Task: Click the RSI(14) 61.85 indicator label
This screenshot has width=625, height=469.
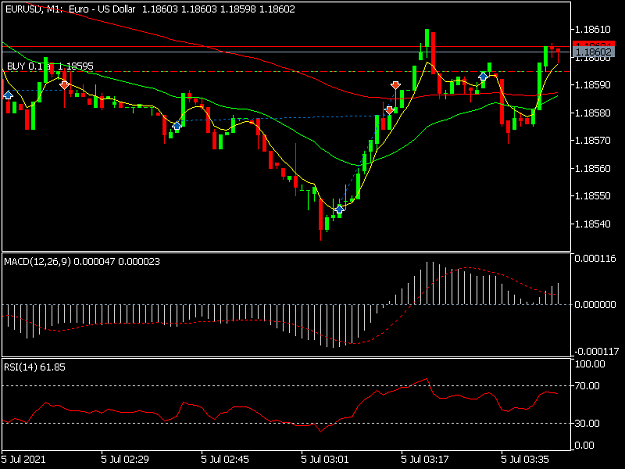Action: pos(35,367)
